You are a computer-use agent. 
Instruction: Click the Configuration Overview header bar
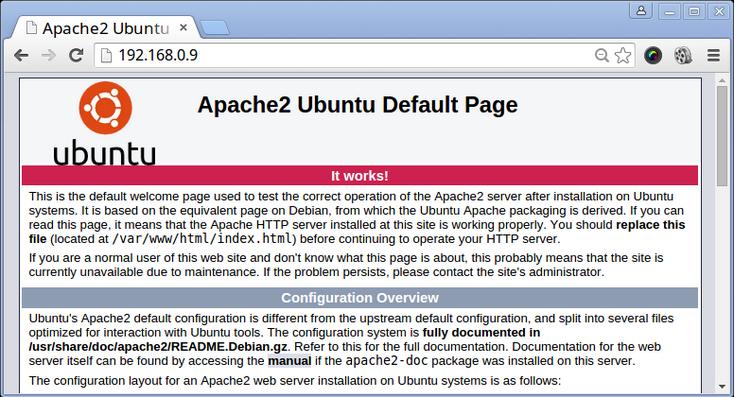(360, 298)
